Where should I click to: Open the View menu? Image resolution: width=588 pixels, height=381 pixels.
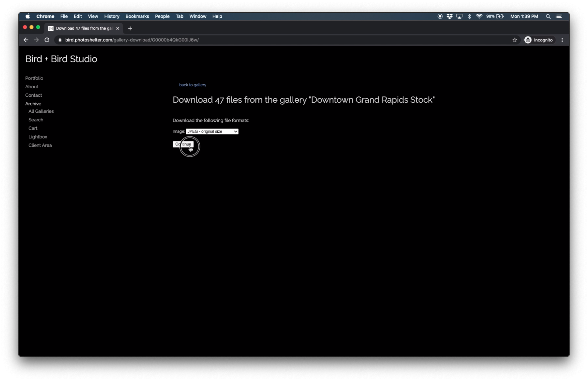tap(93, 16)
